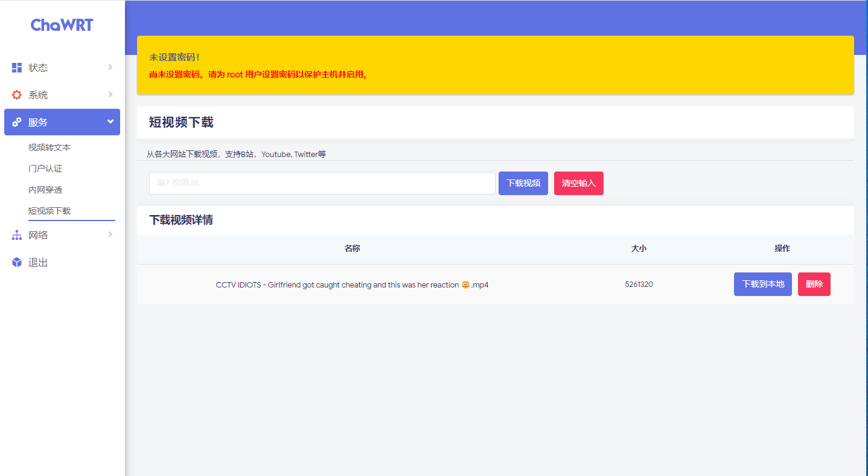Open the 状态 menu item
The width and height of the screenshot is (868, 476).
click(62, 68)
